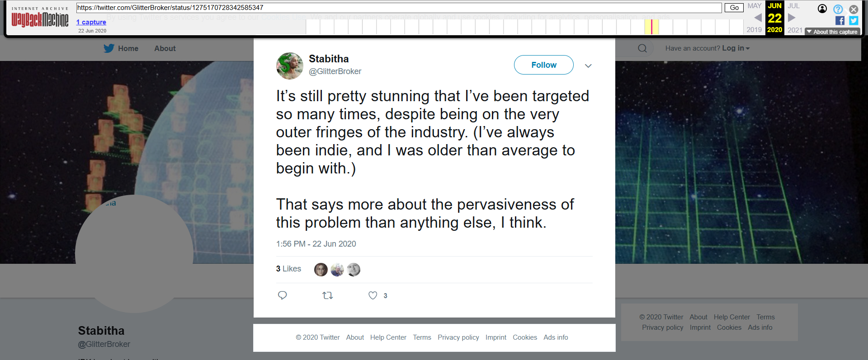Open the Wayback Machine help icon

coord(838,9)
